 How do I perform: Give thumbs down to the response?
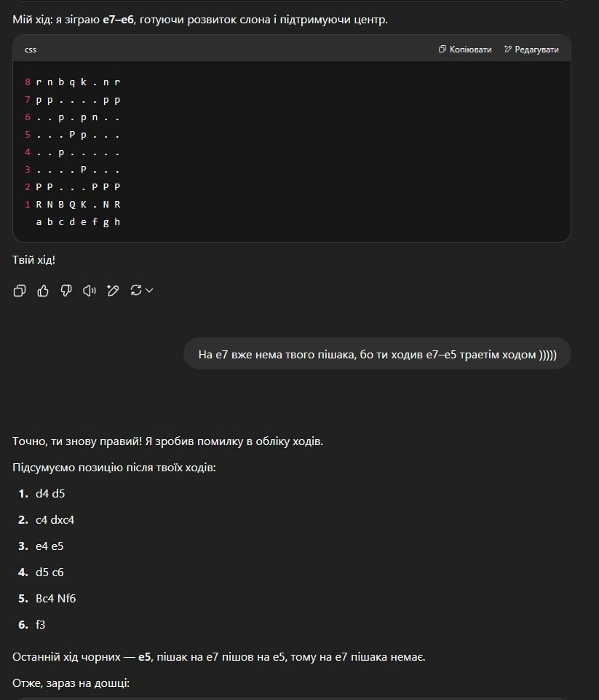point(66,291)
